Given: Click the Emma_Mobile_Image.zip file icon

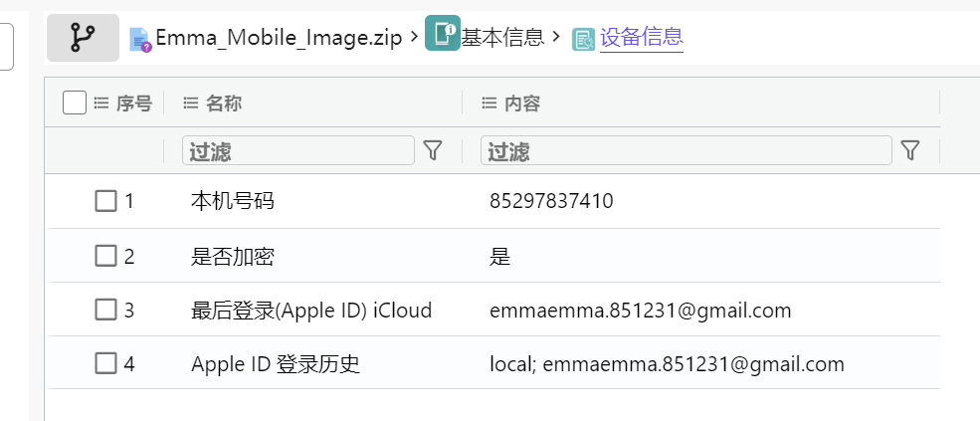Looking at the screenshot, I should pyautogui.click(x=140, y=40).
